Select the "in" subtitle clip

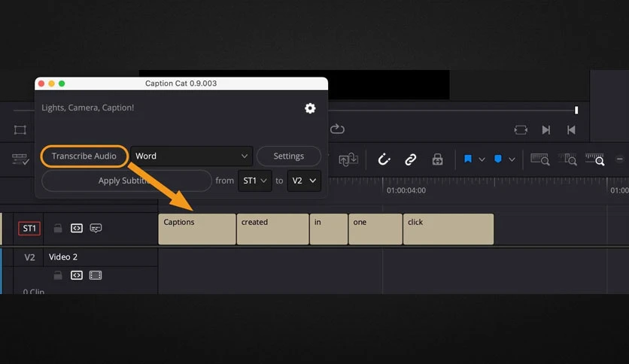329,229
